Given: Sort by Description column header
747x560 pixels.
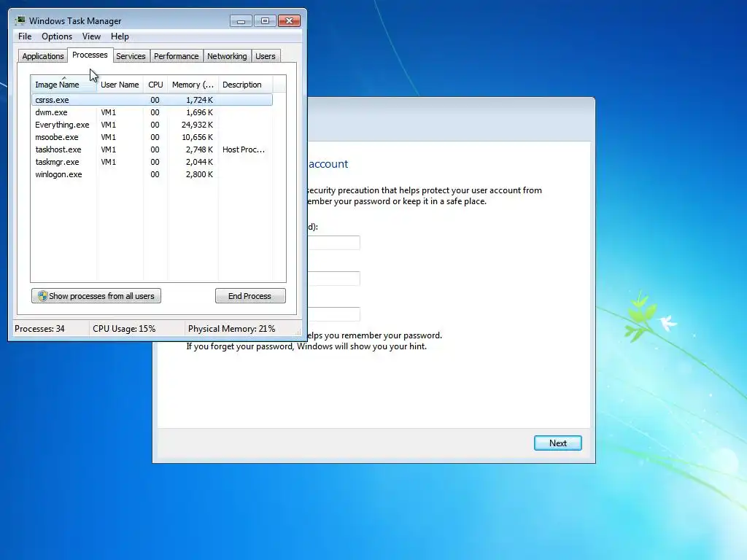Looking at the screenshot, I should 245,85.
